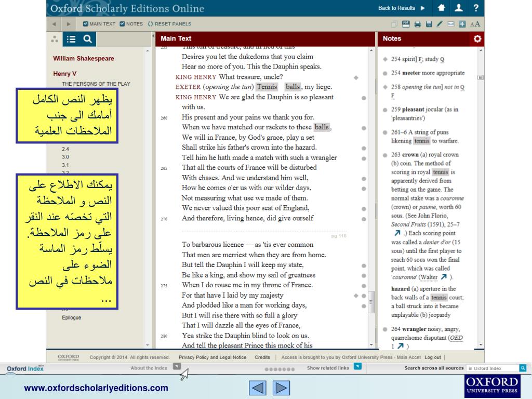Open William Shakespeare author link
Image resolution: width=532 pixels, height=399 pixels.
(84, 58)
